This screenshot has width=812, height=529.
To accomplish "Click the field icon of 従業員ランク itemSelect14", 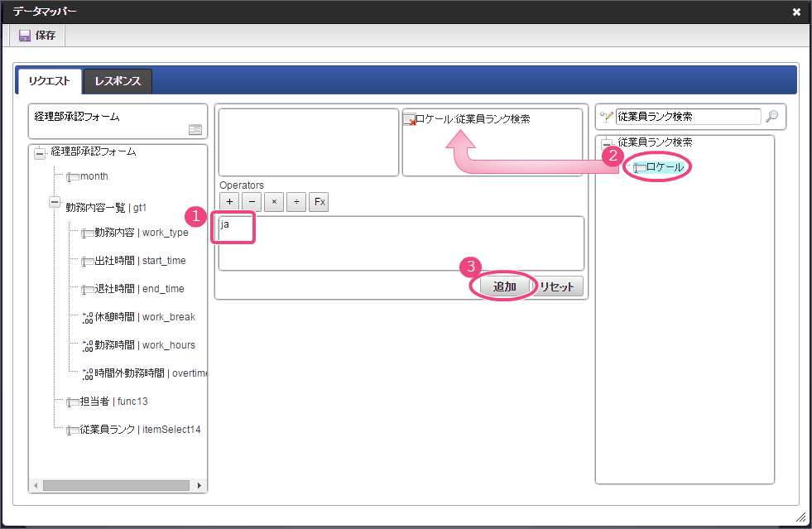I will pos(73,430).
